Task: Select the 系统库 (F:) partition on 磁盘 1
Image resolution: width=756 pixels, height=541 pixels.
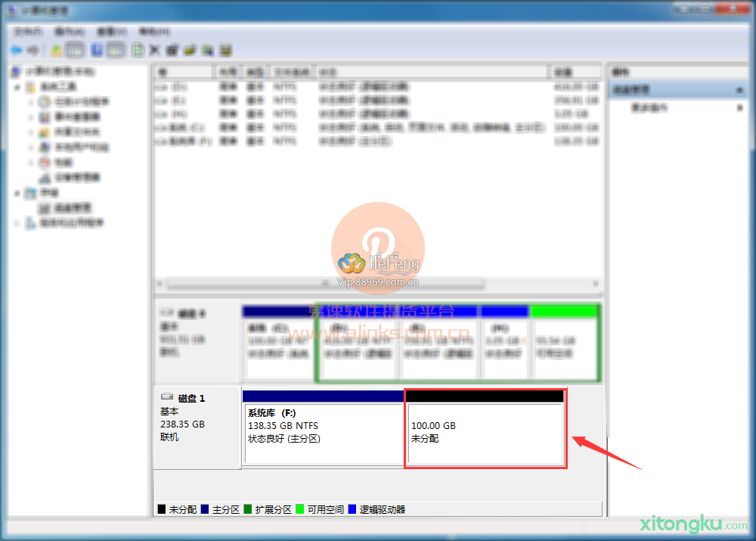Action: tap(322, 433)
